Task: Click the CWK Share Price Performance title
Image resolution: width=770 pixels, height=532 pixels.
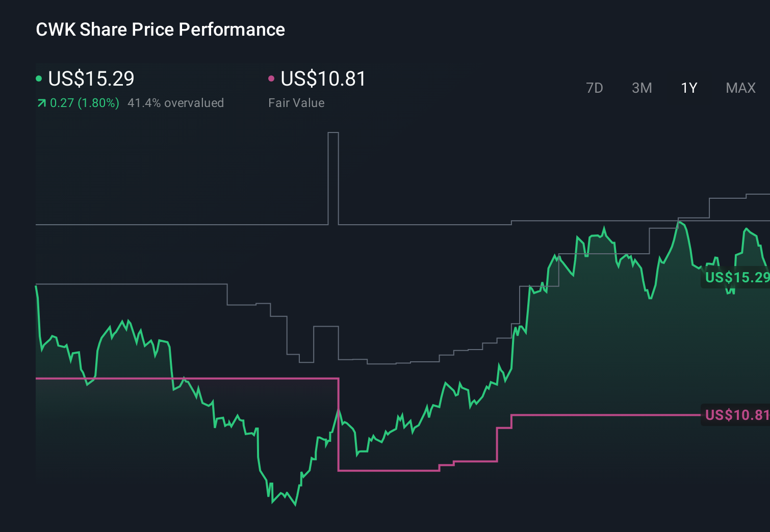Action: point(160,29)
